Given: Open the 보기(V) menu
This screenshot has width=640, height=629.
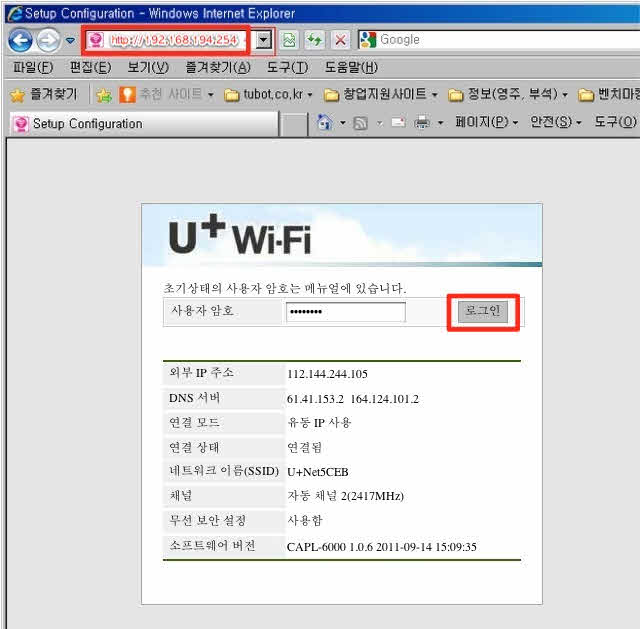Looking at the screenshot, I should pos(148,67).
